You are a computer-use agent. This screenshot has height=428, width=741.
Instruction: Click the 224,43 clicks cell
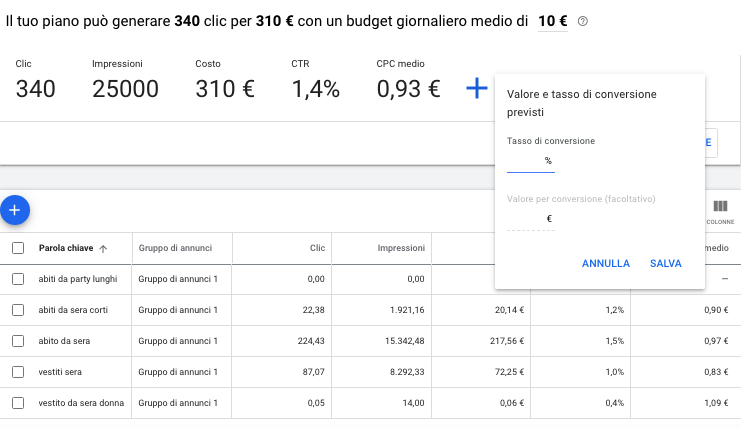point(311,341)
